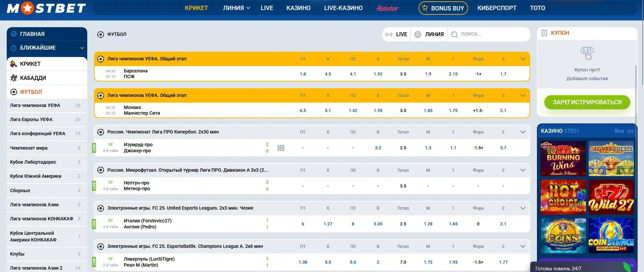Open the ЛИНИЯ dropdown in top menu

pos(237,8)
